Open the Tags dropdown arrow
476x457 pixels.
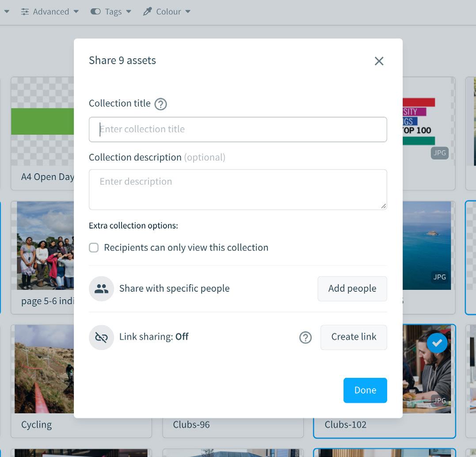click(x=129, y=12)
